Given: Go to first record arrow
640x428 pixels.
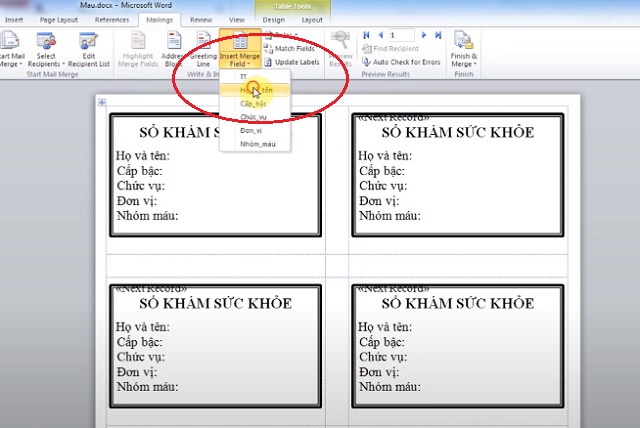Looking at the screenshot, I should click(x=366, y=35).
